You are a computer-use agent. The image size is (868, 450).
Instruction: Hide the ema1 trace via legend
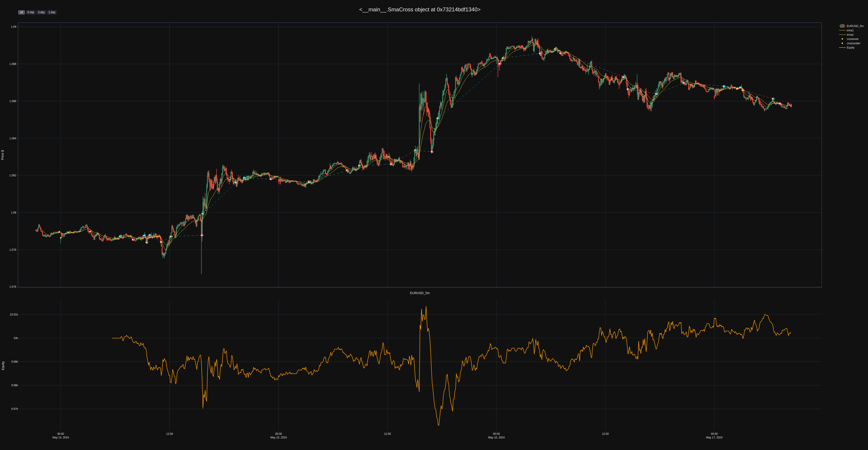click(x=850, y=30)
